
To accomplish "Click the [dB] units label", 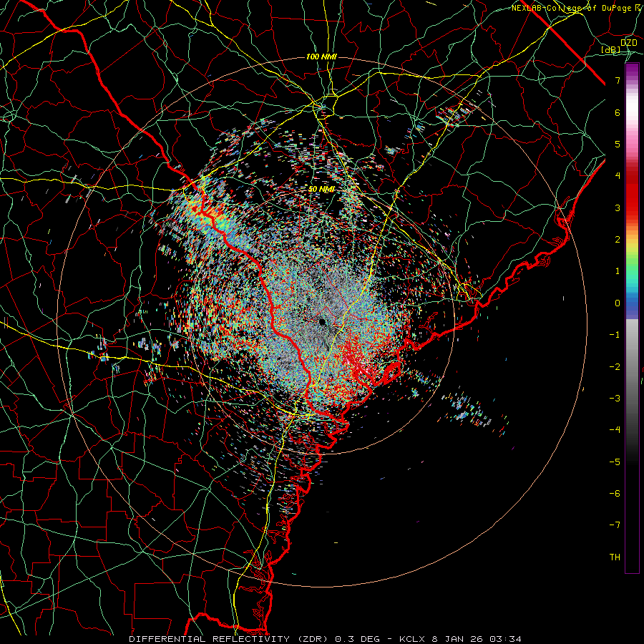I will (610, 49).
